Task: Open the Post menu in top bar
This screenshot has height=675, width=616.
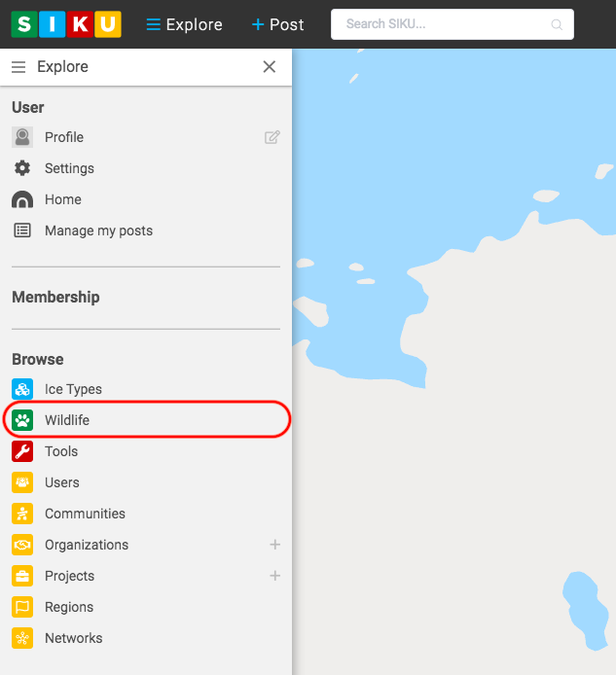Action: pos(277,24)
